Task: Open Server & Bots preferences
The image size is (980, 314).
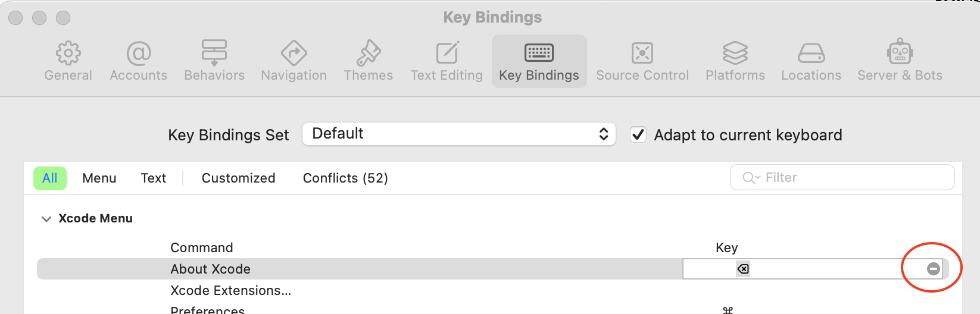Action: click(x=900, y=61)
